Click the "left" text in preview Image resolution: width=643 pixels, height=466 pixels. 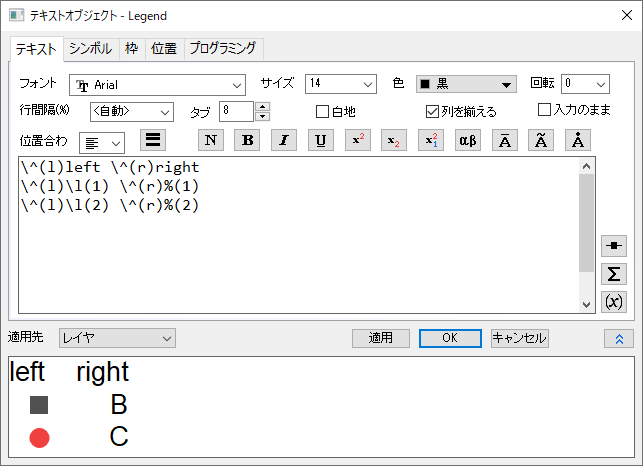(27, 371)
